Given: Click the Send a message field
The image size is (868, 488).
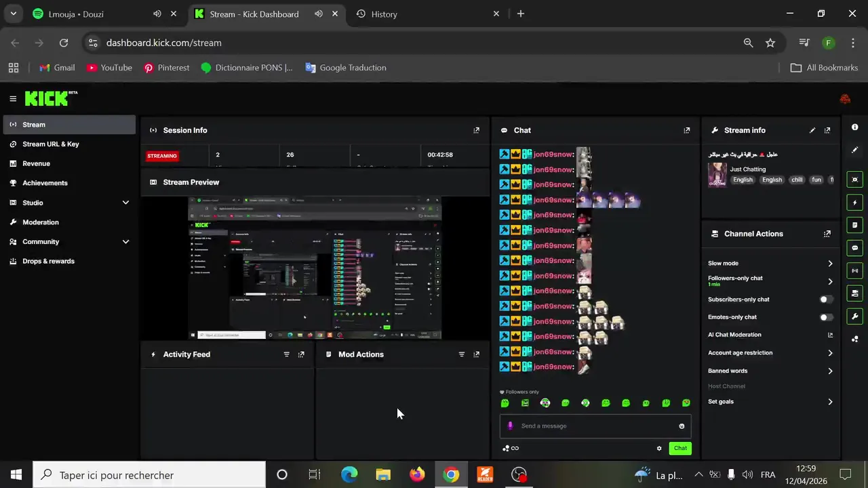Looking at the screenshot, I should (x=597, y=426).
